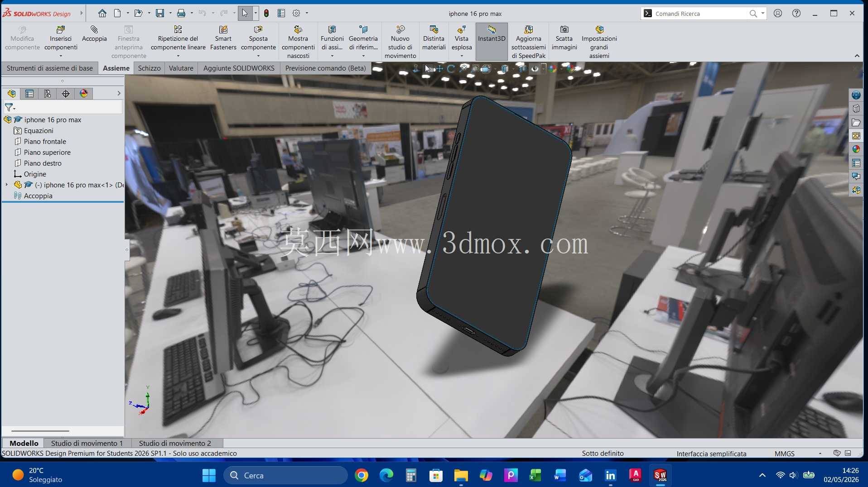Viewport: 868px width, 487px height.
Task: Show more manager tabs chevron
Action: pos(119,93)
